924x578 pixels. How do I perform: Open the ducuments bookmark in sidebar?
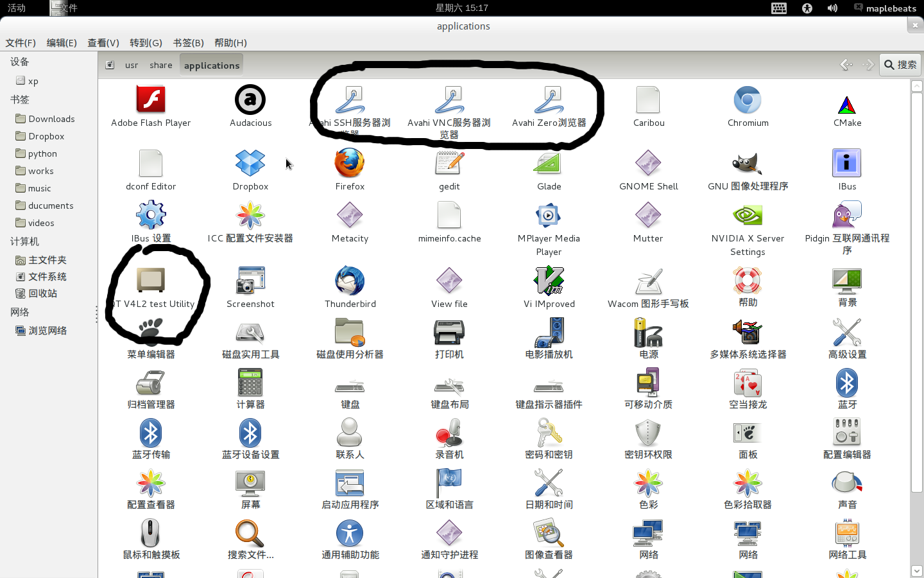[x=51, y=206]
